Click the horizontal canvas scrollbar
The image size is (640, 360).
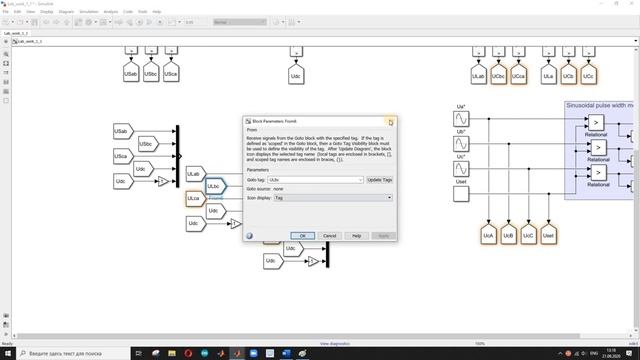(x=298, y=336)
